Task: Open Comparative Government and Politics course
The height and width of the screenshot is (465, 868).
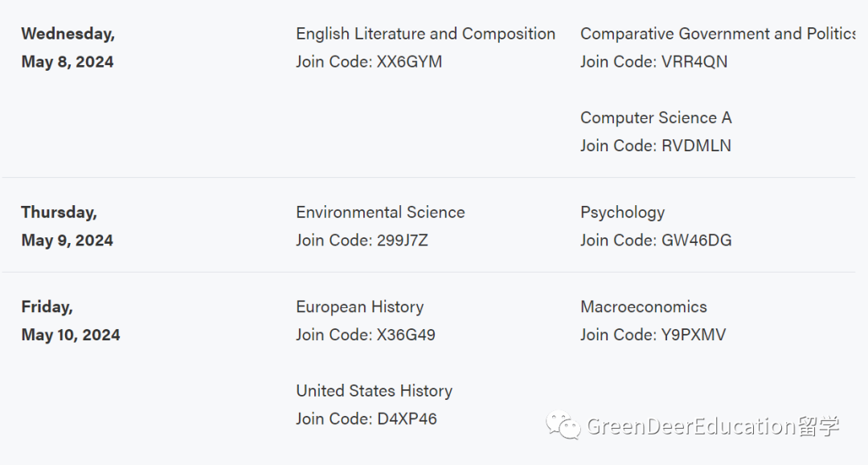Action: click(718, 34)
